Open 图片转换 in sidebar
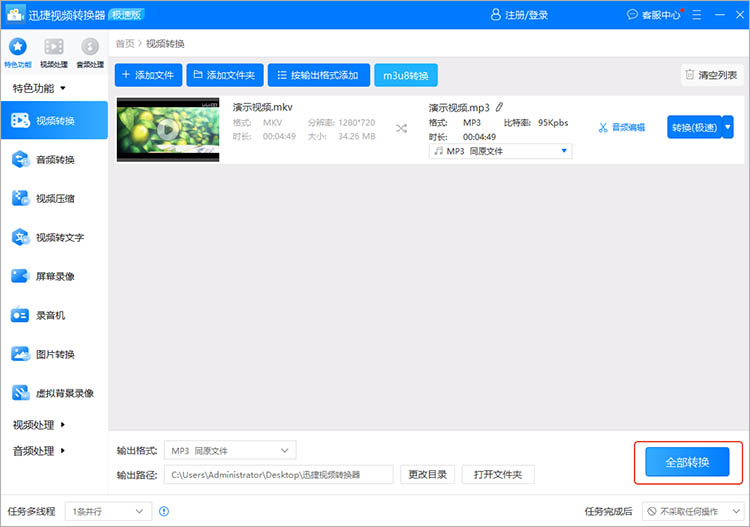The width and height of the screenshot is (750, 527). tap(54, 354)
